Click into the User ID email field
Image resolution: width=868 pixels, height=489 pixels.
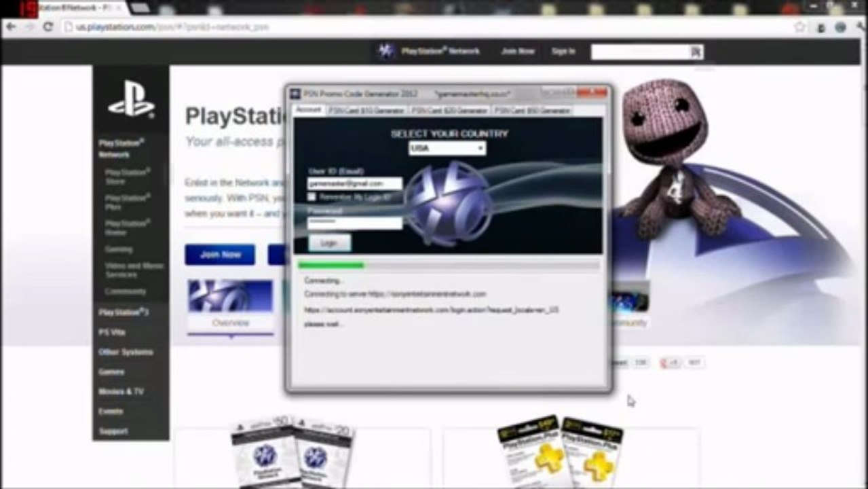click(354, 183)
